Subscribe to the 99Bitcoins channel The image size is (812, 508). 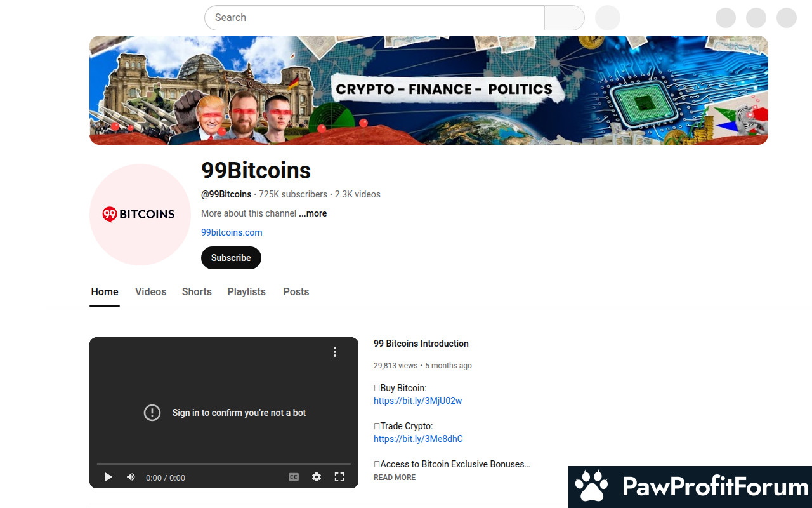(x=231, y=258)
